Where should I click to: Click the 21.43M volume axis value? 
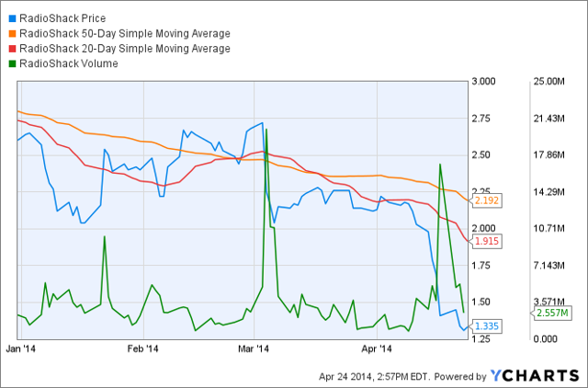click(x=549, y=119)
